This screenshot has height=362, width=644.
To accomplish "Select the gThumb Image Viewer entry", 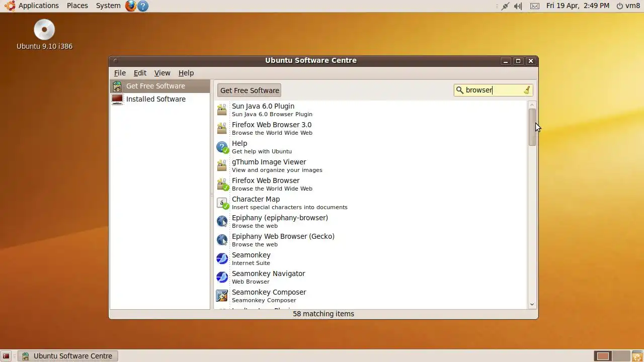I will [x=370, y=166].
